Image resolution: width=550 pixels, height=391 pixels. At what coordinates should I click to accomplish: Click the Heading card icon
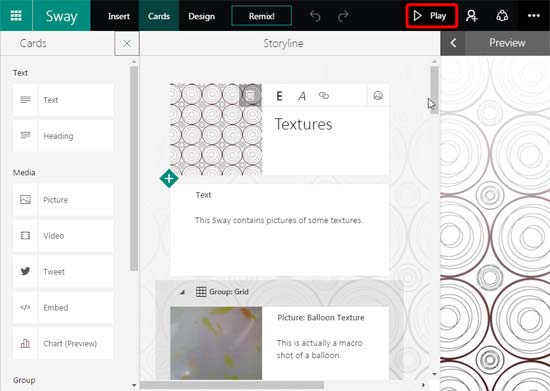pos(25,135)
